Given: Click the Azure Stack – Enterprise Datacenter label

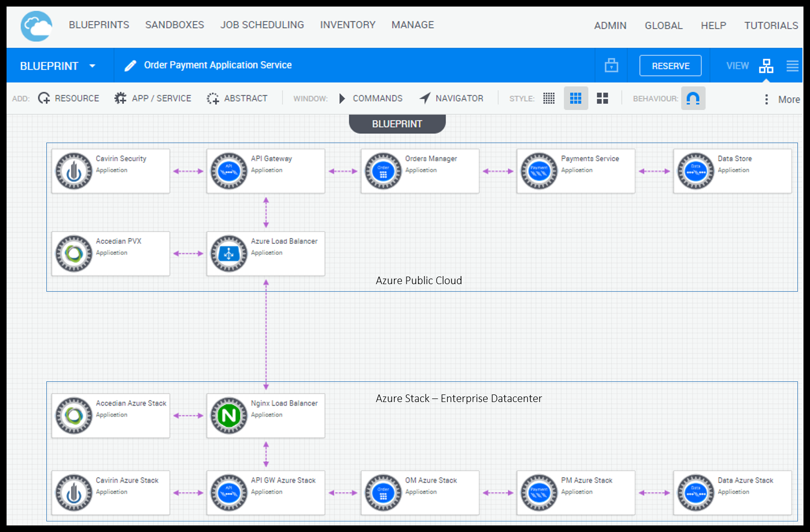Looking at the screenshot, I should point(458,398).
